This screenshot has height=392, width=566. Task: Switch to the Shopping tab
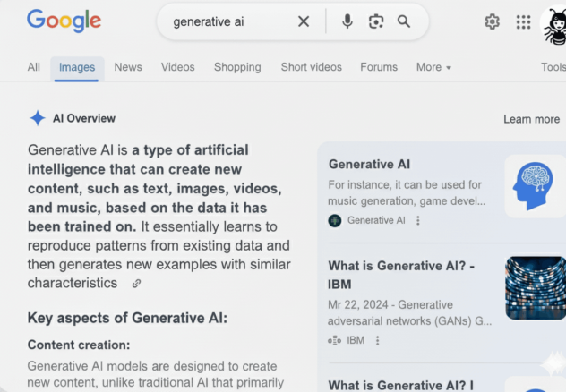(x=237, y=67)
